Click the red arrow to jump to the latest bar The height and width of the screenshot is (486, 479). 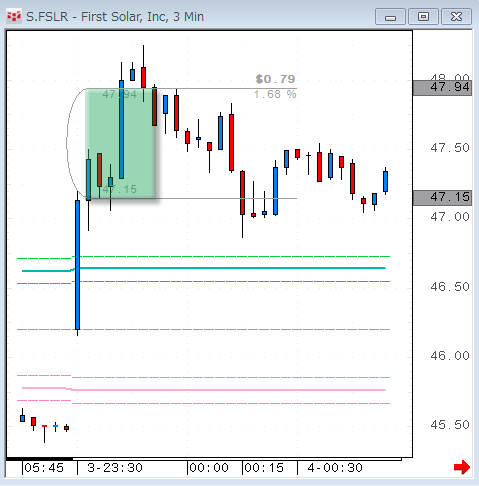(x=462, y=467)
